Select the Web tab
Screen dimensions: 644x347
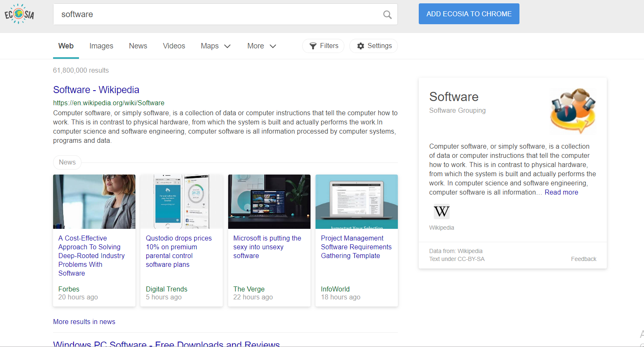tap(66, 46)
